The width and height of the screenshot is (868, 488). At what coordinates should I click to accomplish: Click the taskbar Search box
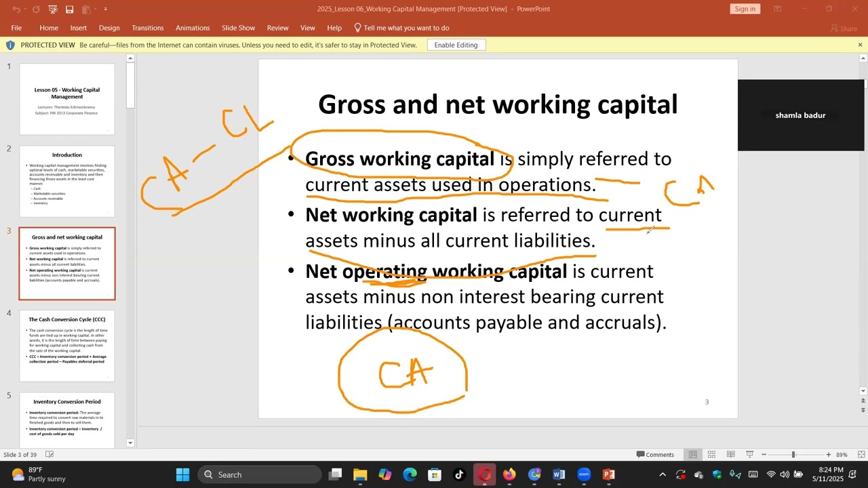pos(260,474)
